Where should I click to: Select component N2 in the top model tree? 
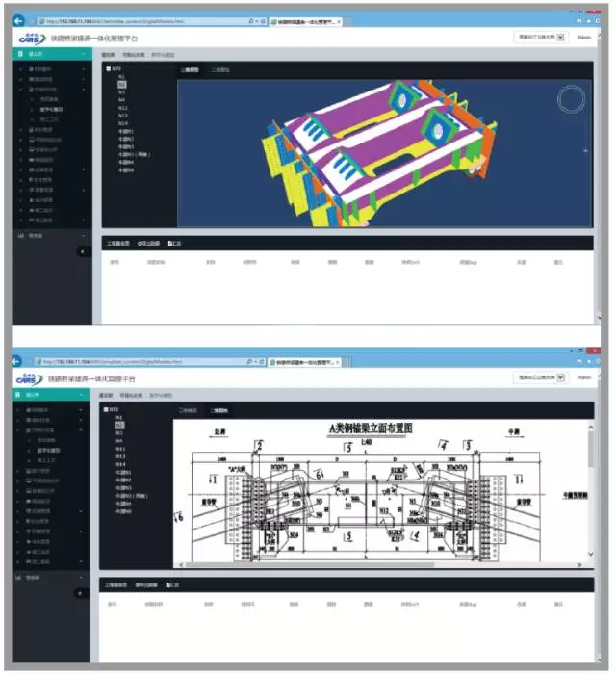click(x=120, y=84)
